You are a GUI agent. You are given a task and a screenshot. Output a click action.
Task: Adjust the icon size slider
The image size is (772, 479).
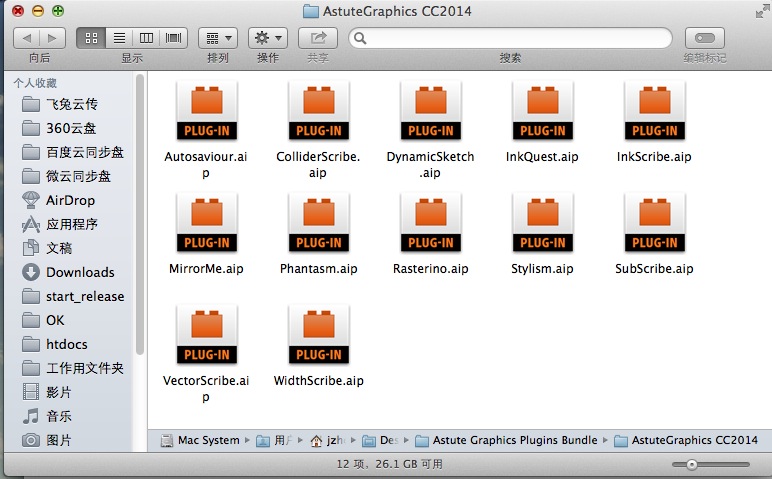[691, 465]
